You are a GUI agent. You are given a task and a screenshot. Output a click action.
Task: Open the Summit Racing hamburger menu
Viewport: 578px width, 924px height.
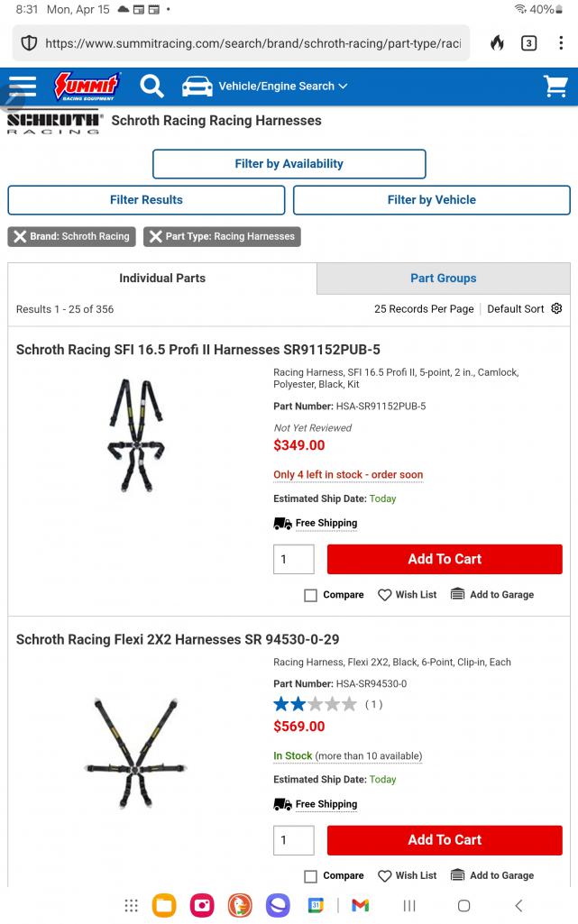(x=23, y=87)
